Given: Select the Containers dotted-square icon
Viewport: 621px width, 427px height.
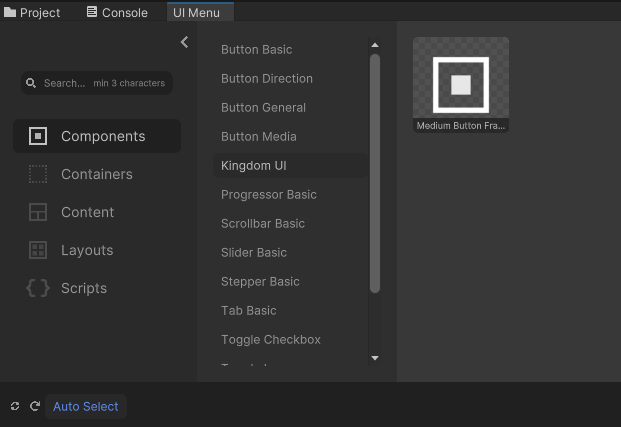Looking at the screenshot, I should coord(38,174).
